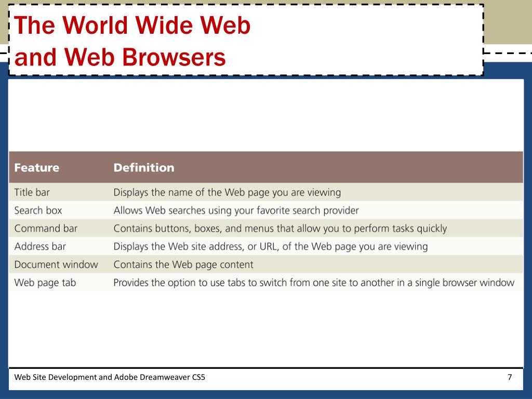Viewport: 532px width, 399px height.
Task: Select 'Allows Web searches' definition text
Action: [x=236, y=210]
